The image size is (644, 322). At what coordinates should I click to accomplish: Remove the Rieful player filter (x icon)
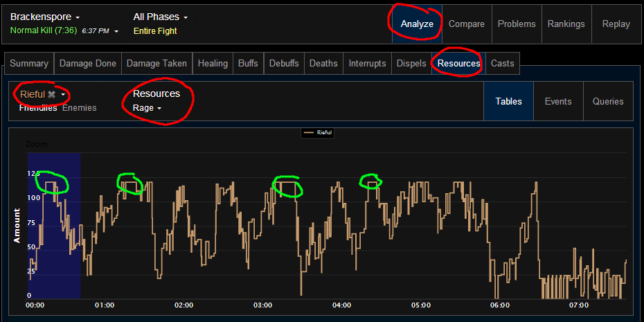pos(51,94)
